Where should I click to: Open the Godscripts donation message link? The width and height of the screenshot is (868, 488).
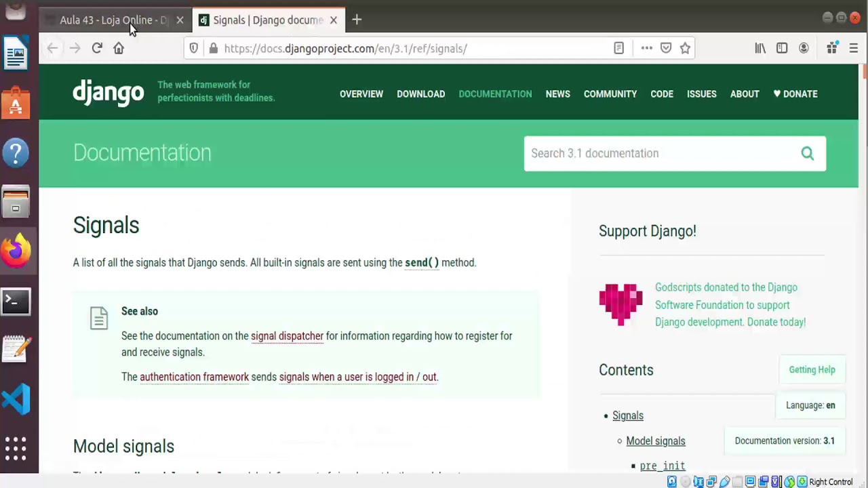(730, 305)
